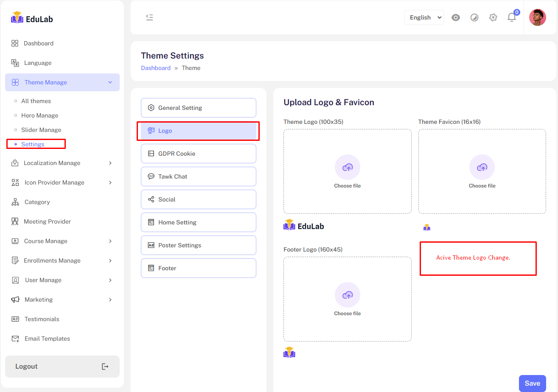This screenshot has width=558, height=392.
Task: Toggle dark mode using the theme icon
Action: pos(474,17)
